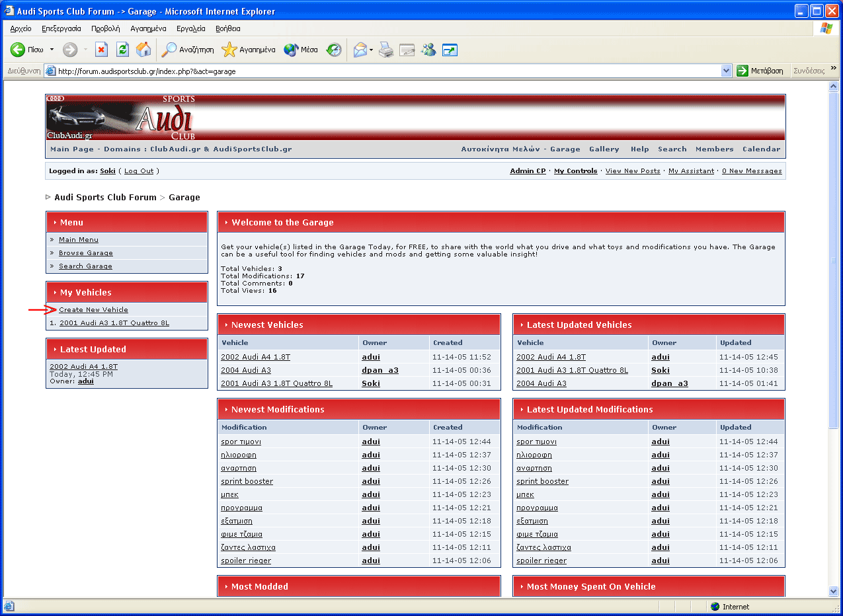Click the Μετάβαση go button

pyautogui.click(x=760, y=71)
